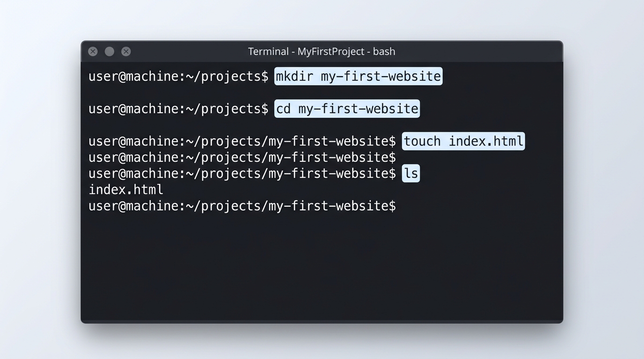Click the empty prompt line above the ls line
This screenshot has width=644, height=359.
pos(242,158)
